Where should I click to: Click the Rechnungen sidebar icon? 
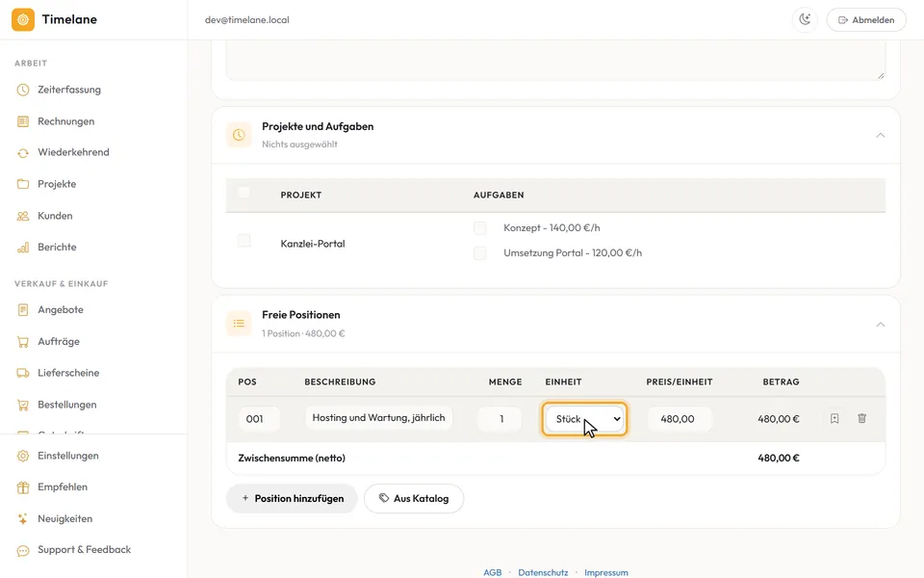(23, 121)
